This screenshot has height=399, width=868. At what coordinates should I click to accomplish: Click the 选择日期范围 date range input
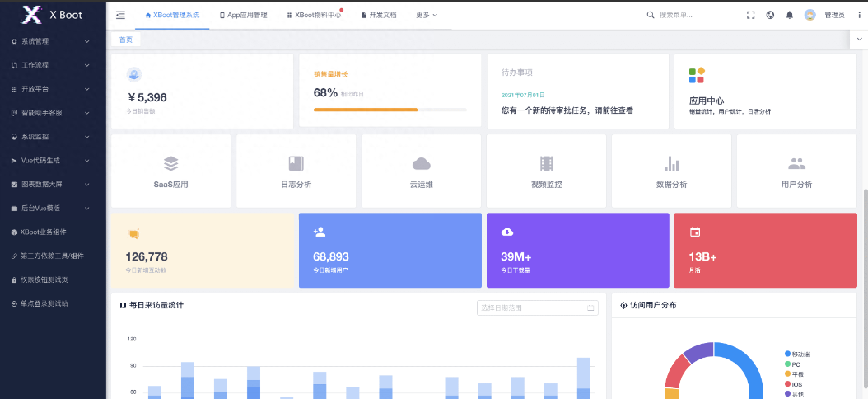(538, 307)
